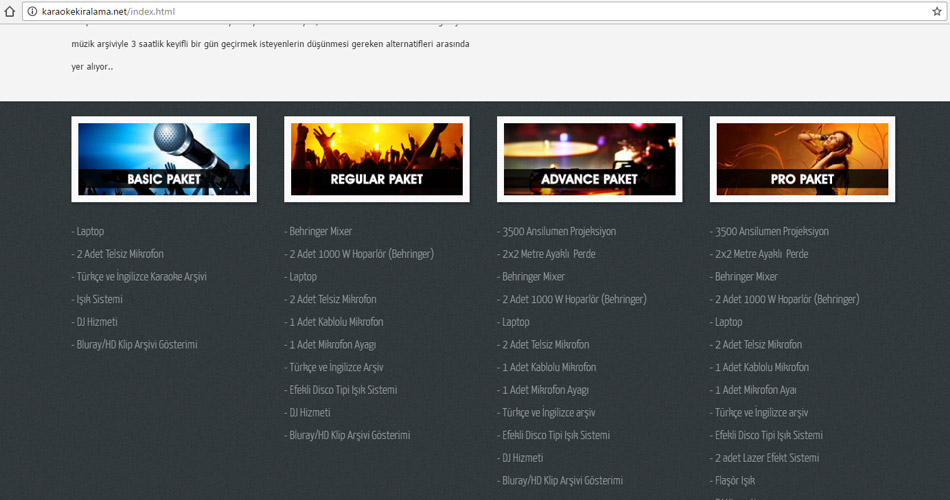Click "2 Adet 1000 W Hoparlör" under Pro Paket
The width and height of the screenshot is (950, 500).
785,299
